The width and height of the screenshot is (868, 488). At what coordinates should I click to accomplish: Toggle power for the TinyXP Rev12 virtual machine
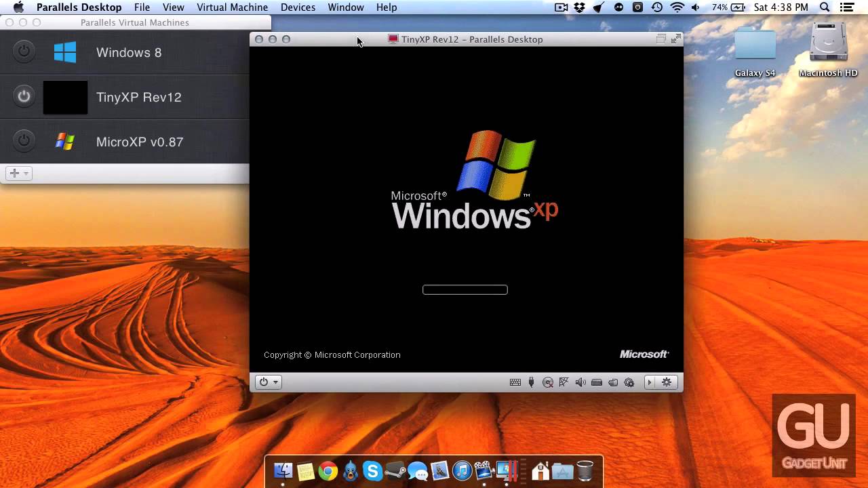[x=24, y=96]
